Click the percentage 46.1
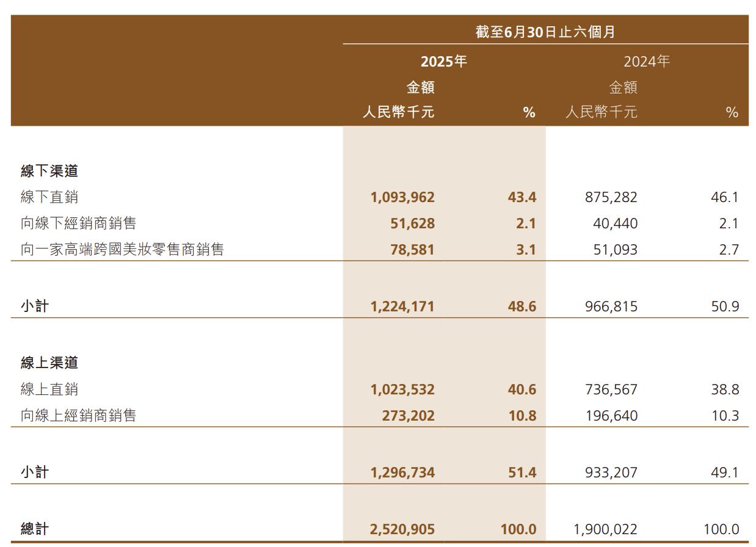 coord(725,197)
